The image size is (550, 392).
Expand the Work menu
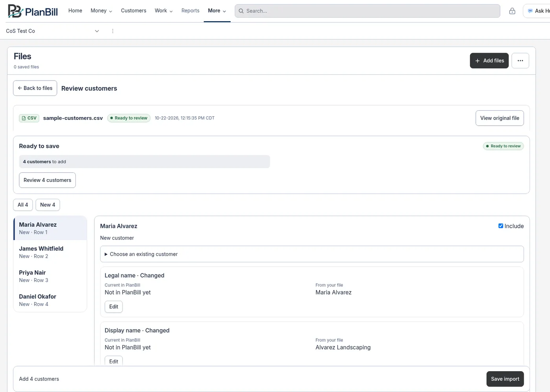pos(163,11)
